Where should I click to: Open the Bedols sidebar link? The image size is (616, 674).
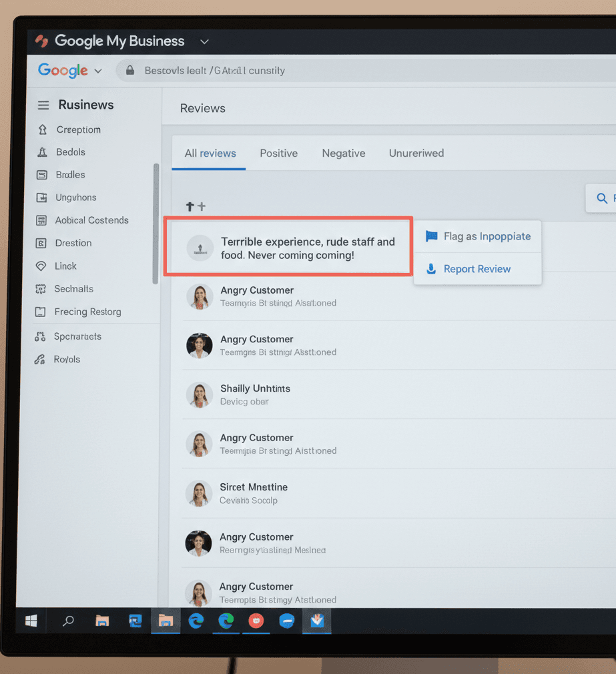tap(71, 152)
